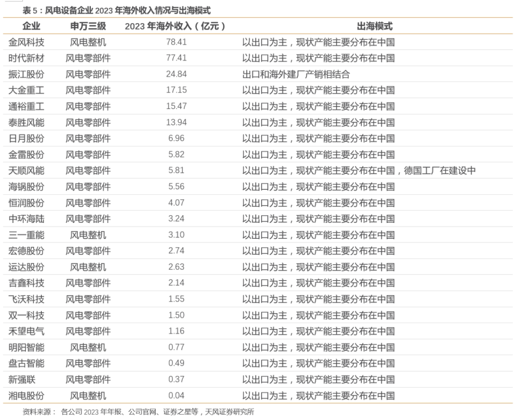Click the company name '飞沃科技'

coord(26,299)
